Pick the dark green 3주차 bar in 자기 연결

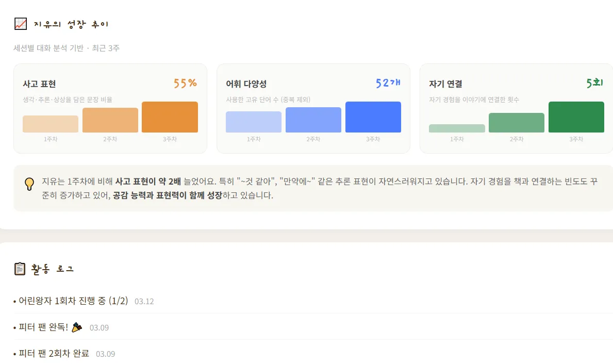tap(576, 117)
